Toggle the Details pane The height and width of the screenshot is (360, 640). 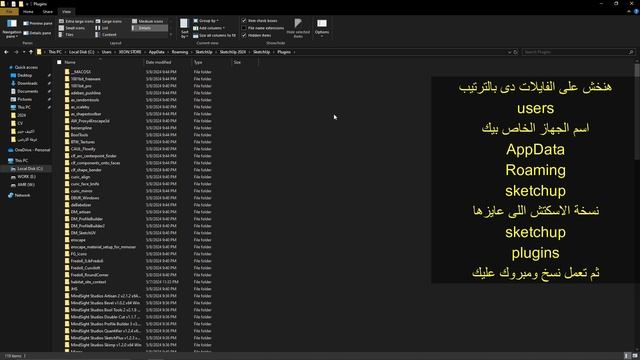[x=38, y=33]
